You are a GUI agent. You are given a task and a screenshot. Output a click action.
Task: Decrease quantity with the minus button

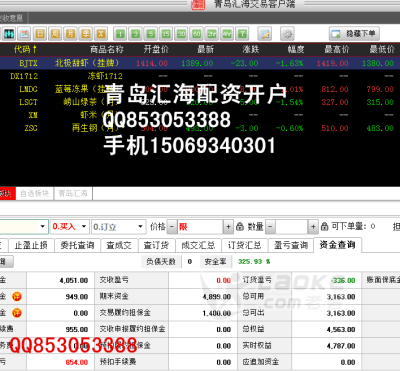point(270,227)
